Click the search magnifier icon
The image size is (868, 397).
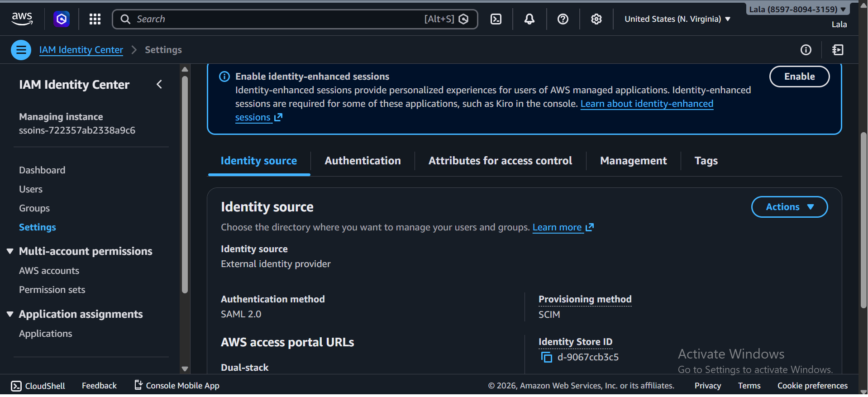[125, 19]
